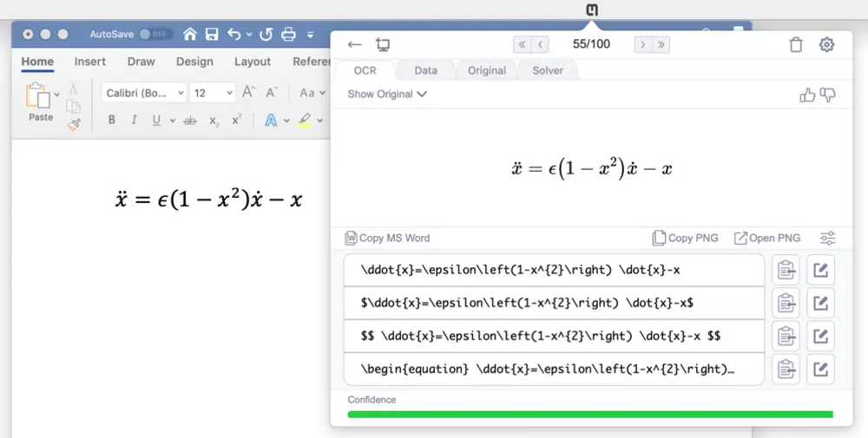Apply the Format Painter in Word
The width and height of the screenshot is (868, 438).
(x=73, y=126)
